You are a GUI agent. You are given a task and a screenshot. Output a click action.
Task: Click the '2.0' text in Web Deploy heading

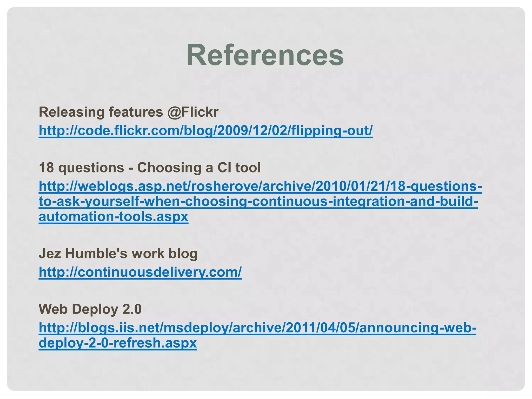(132, 309)
